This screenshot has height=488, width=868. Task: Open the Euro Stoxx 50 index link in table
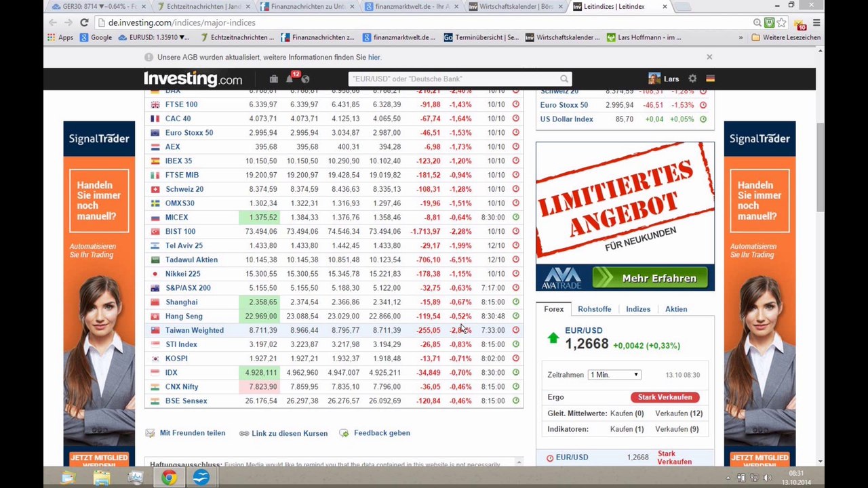pyautogui.click(x=189, y=133)
